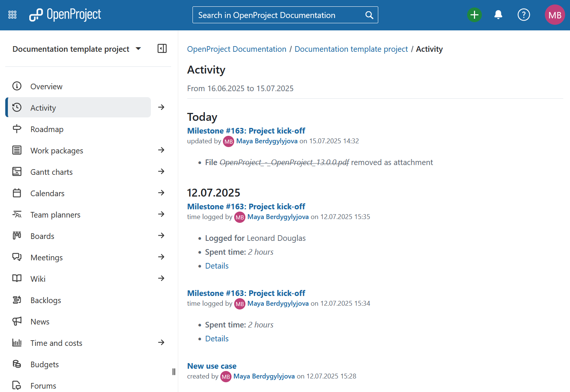Expand the Time and costs submenu arrow
Image resolution: width=570 pixels, height=392 pixels.
click(x=161, y=342)
